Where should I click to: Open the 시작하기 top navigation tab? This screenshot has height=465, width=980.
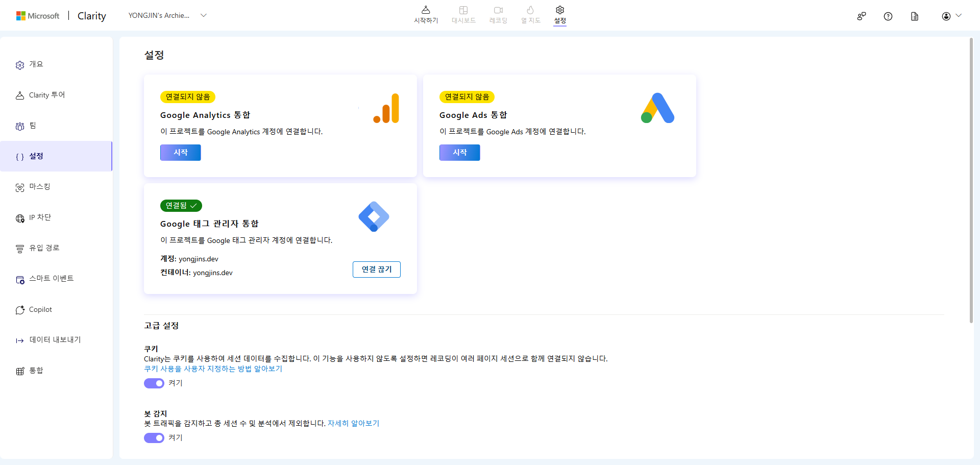426,15
